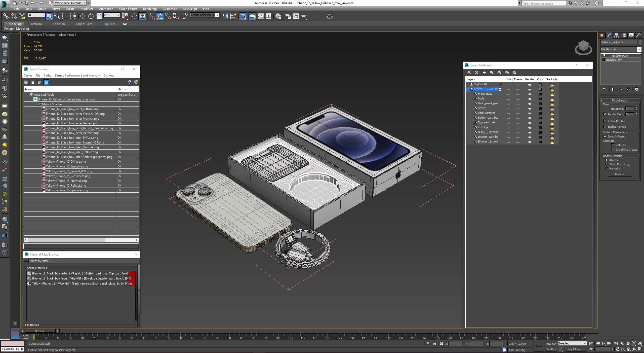Screen dimensions: 644x353
Task: Switch to the Freeform ribbon tab
Action: coord(35,24)
